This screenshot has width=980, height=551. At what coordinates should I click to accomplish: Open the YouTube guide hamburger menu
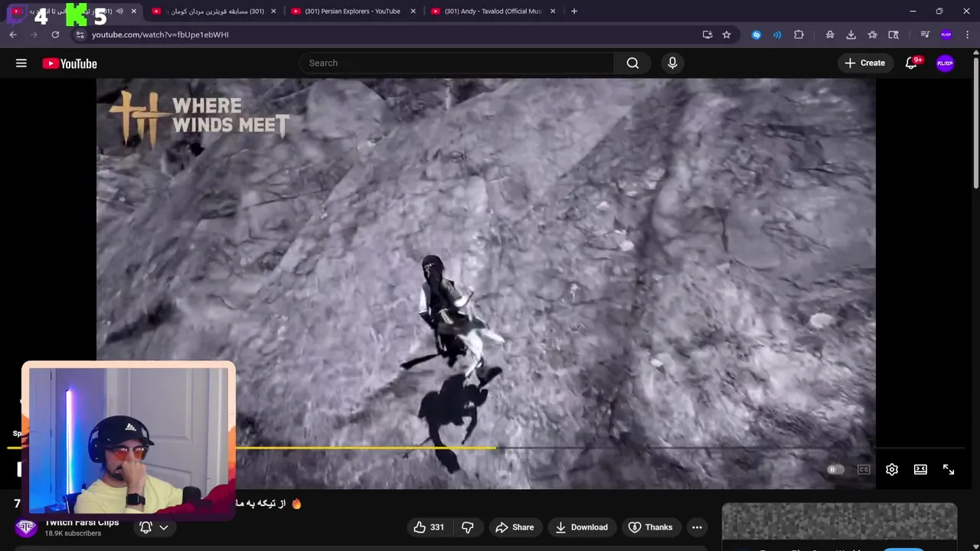coord(21,64)
